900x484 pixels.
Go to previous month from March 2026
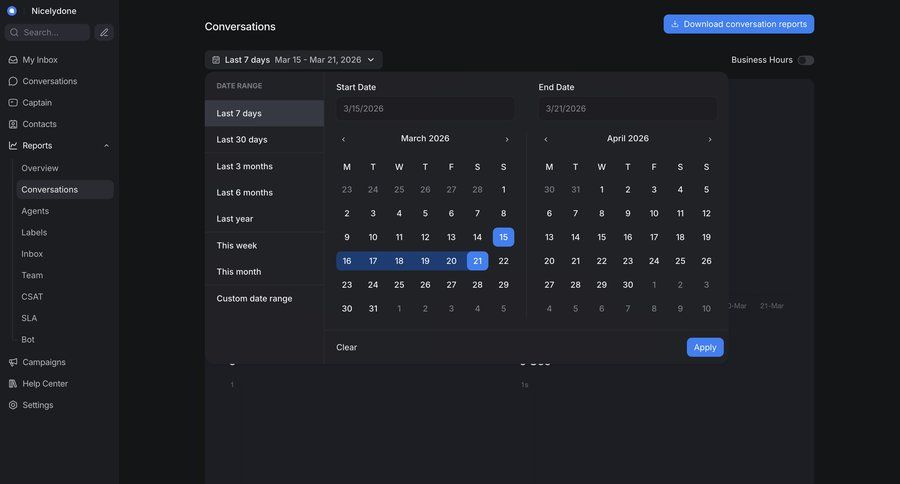point(343,139)
